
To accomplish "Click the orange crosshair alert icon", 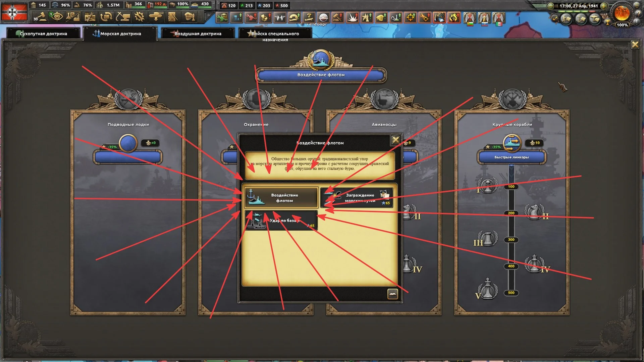I will pos(410,17).
